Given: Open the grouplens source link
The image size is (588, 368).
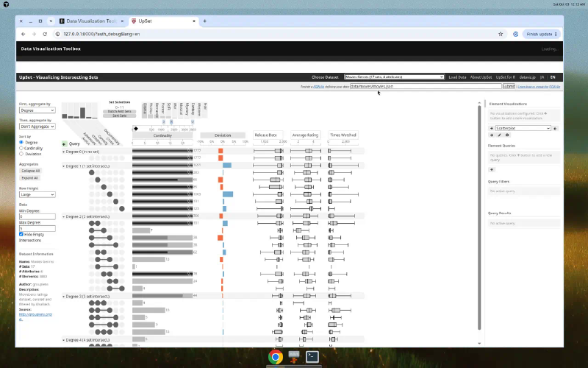Looking at the screenshot, I should coord(35,316).
